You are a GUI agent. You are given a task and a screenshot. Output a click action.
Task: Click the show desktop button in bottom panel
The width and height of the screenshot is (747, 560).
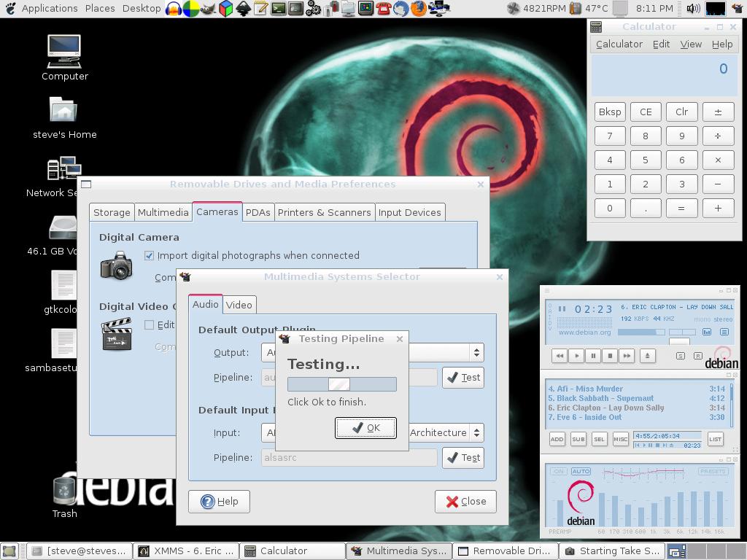[9, 551]
